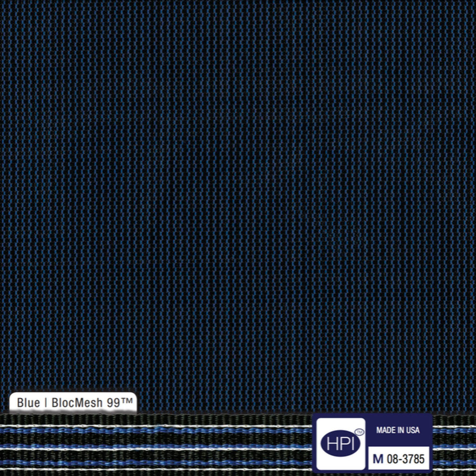This screenshot has height=476, width=476.
Task: Click the HPI oval logo
Action: click(x=340, y=444)
